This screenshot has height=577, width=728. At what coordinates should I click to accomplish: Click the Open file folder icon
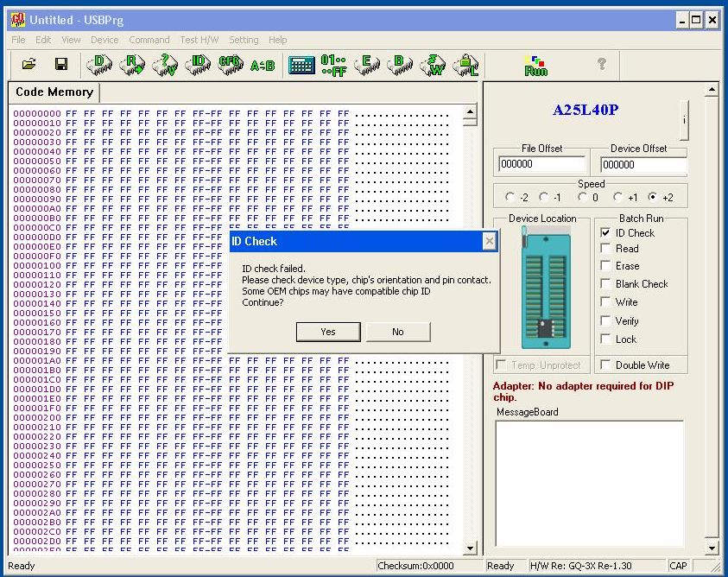[28, 65]
